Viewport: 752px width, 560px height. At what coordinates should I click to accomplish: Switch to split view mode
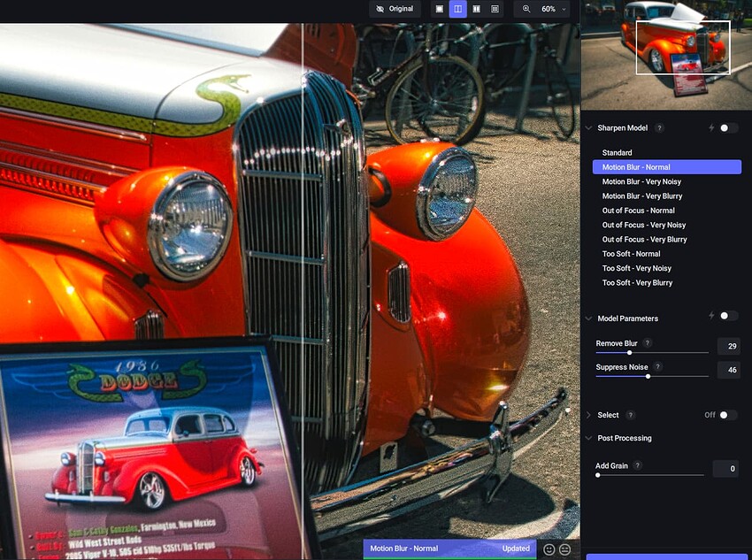(457, 9)
